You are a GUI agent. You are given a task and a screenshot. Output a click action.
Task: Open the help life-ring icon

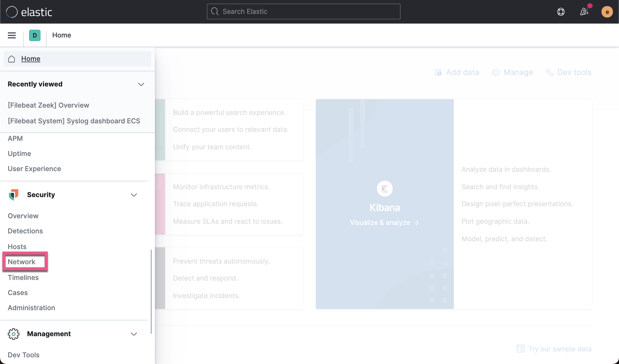561,11
